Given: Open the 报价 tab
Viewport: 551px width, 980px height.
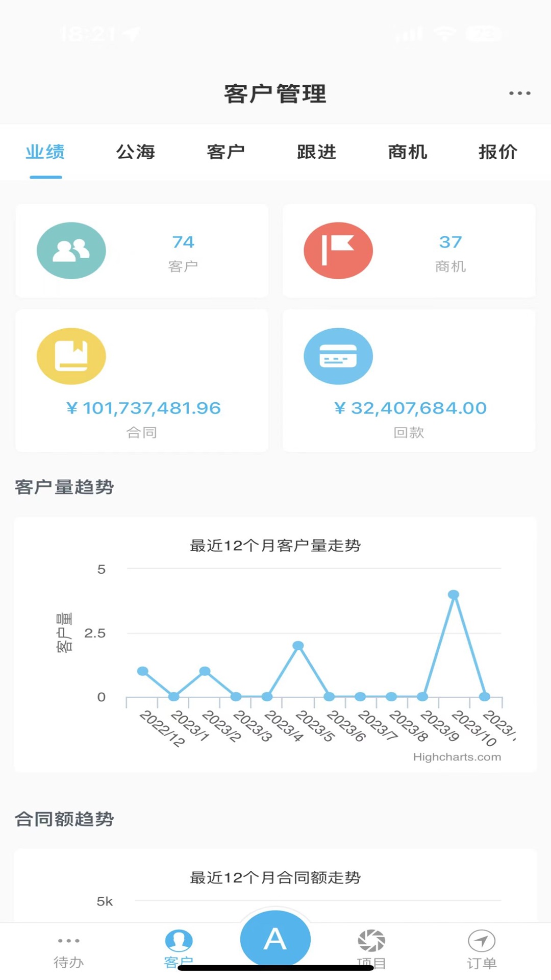Looking at the screenshot, I should pos(498,152).
